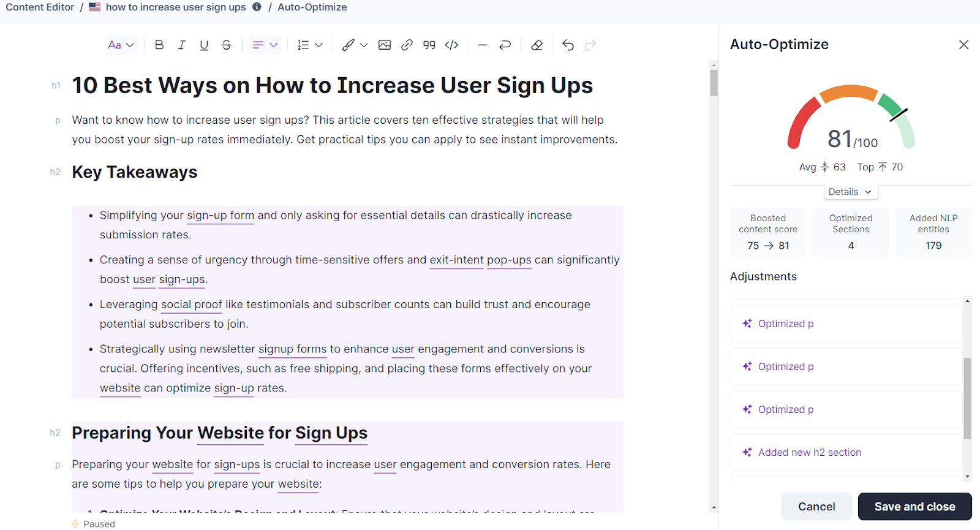
Task: Open the Aa text style dropdown
Action: (x=121, y=45)
